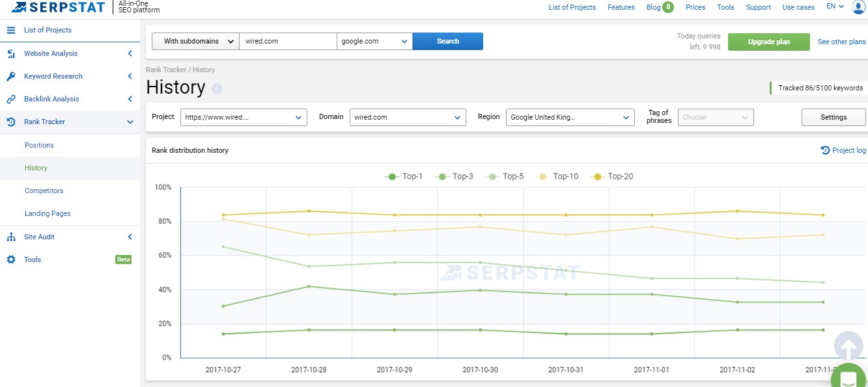This screenshot has height=387, width=868.
Task: Open the Domain wired.com dropdown
Action: (408, 117)
